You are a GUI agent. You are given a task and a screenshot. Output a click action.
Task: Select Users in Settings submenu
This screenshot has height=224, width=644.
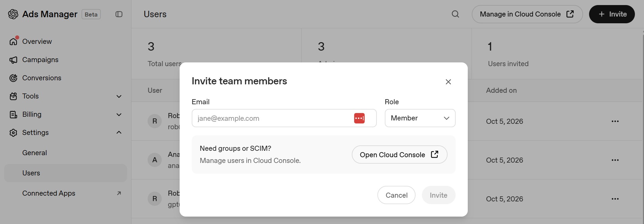tap(65, 173)
